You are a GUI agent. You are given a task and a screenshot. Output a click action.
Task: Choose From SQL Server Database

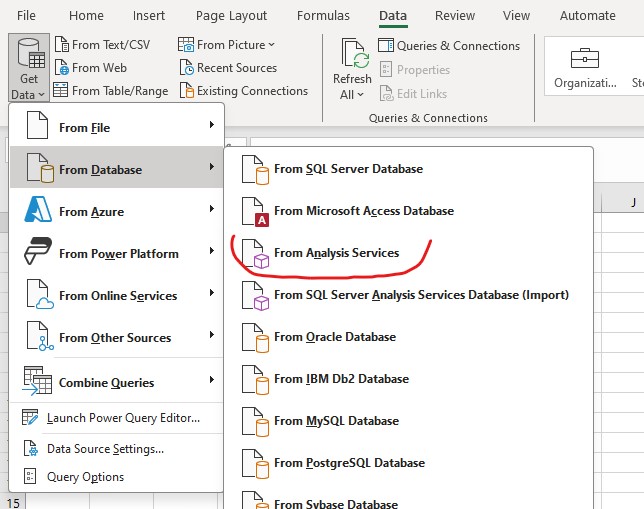click(409, 169)
